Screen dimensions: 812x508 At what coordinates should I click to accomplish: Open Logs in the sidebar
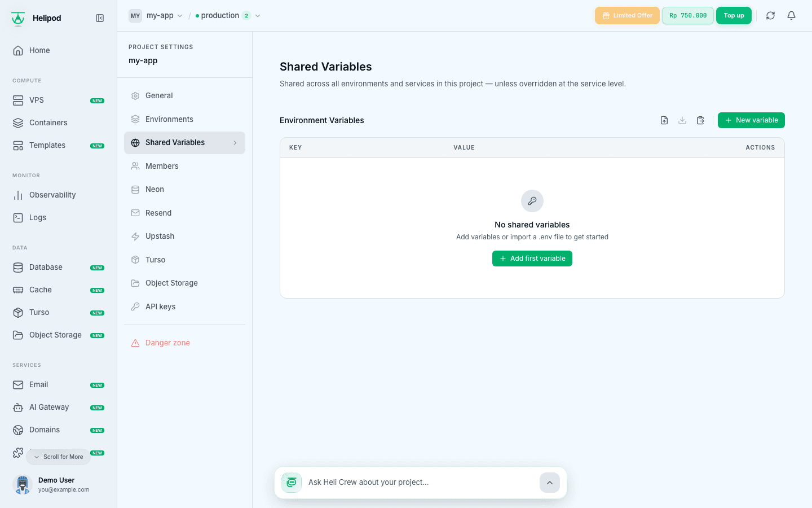tap(59, 217)
